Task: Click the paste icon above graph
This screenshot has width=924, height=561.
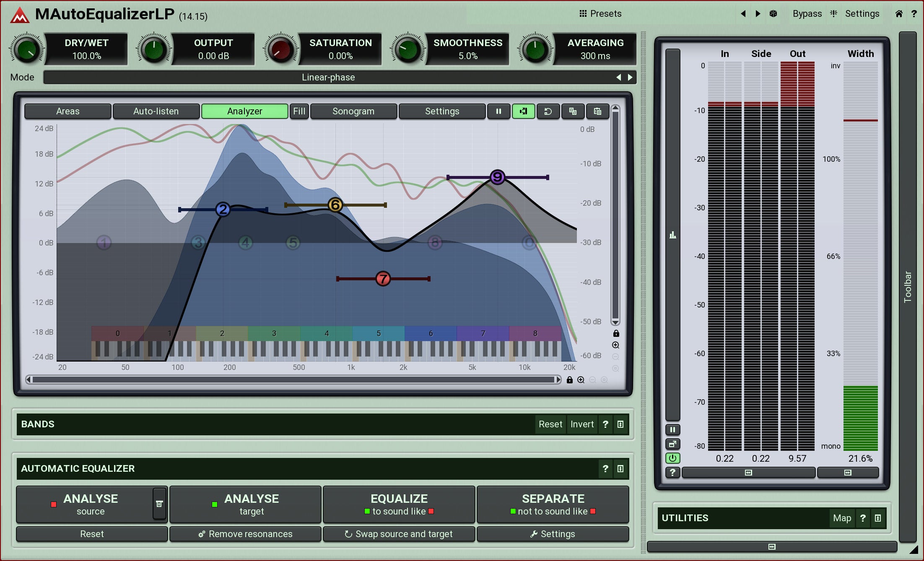Action: (597, 111)
